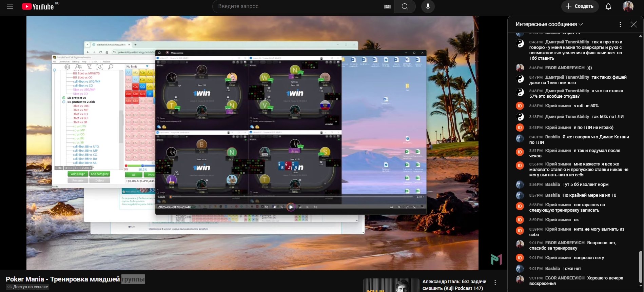Click the green All button
Image resolution: width=644 pixels, height=292 pixels.
pos(134,175)
